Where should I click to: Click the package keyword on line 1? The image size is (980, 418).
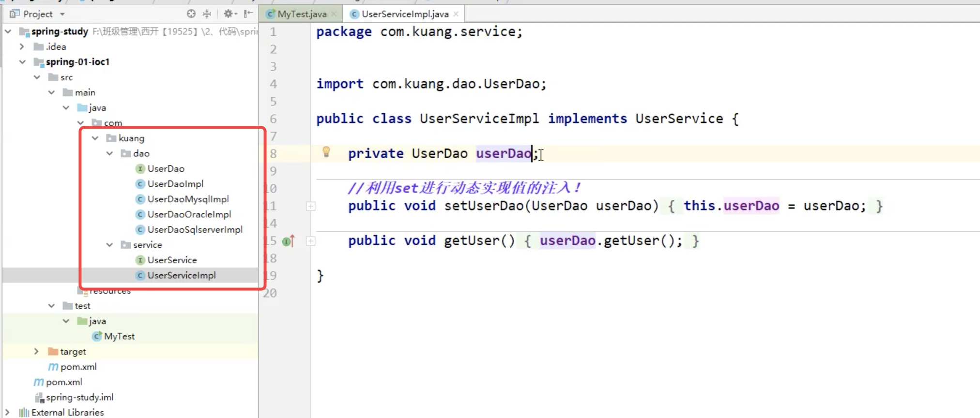[x=344, y=32]
